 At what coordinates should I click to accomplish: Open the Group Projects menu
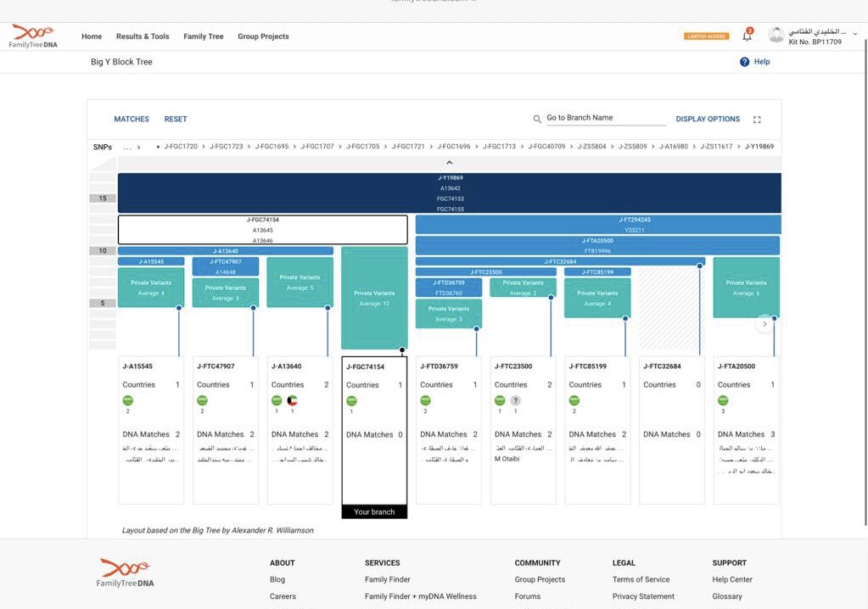pos(264,36)
